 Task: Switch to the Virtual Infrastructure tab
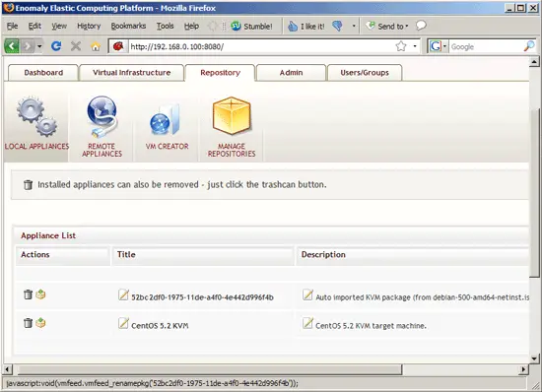coord(131,73)
